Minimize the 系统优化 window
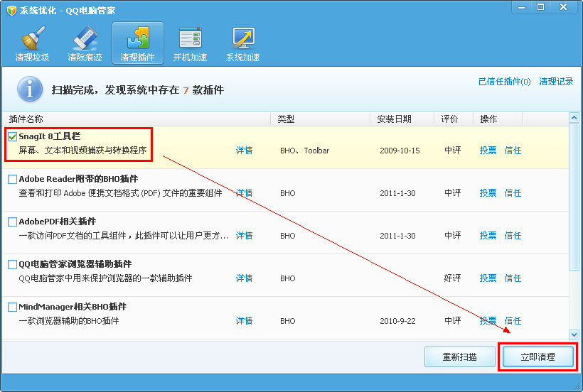This screenshot has width=583, height=392. 522,7
